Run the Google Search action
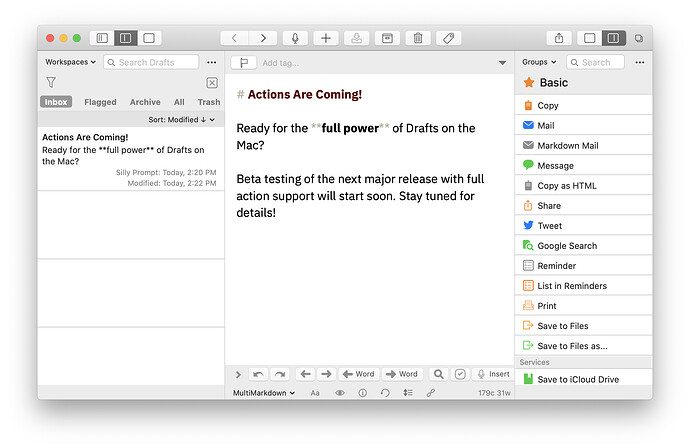The width and height of the screenshot is (690, 448). (584, 246)
